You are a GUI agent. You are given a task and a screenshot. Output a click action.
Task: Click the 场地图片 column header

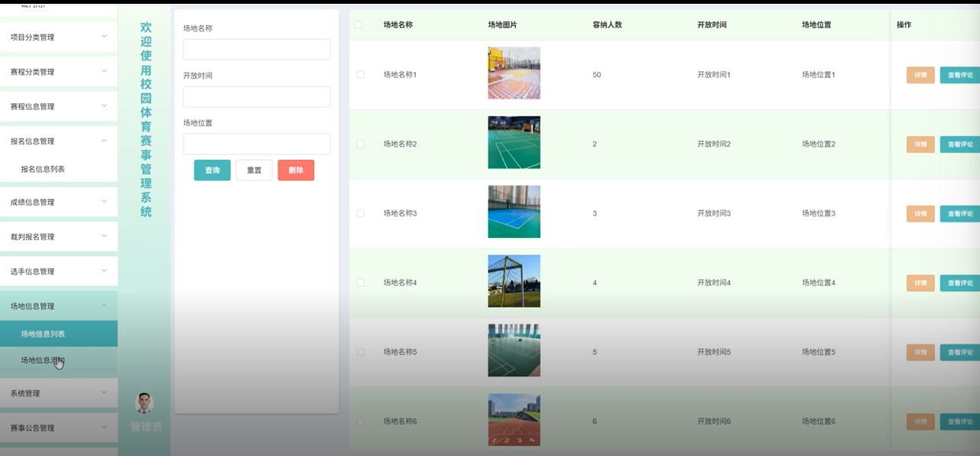502,24
